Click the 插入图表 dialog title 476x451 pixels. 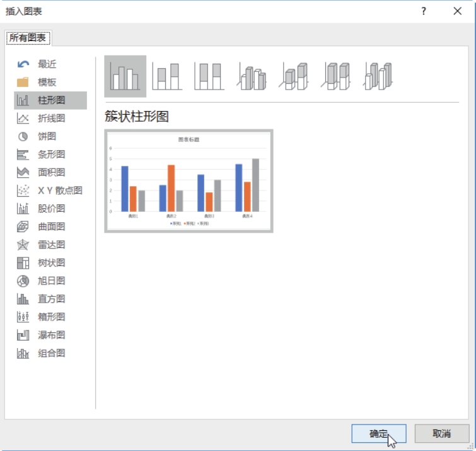click(24, 11)
